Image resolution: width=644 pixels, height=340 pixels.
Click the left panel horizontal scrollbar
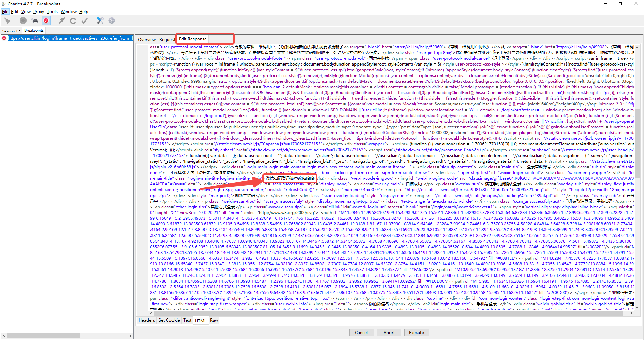pyautogui.click(x=44, y=336)
